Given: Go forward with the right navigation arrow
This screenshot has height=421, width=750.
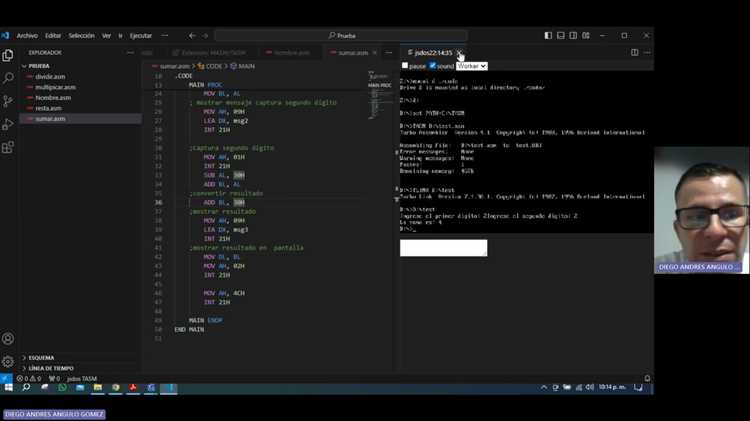Looking at the screenshot, I should coord(205,35).
